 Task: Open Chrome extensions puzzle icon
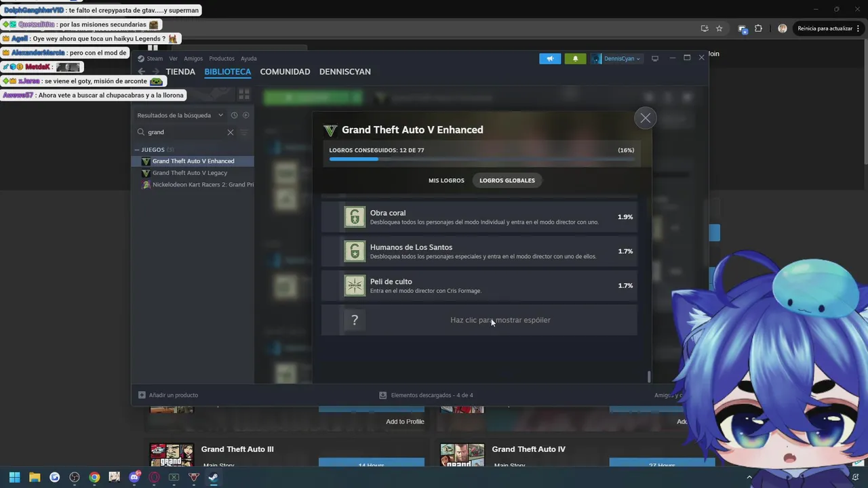pyautogui.click(x=758, y=28)
